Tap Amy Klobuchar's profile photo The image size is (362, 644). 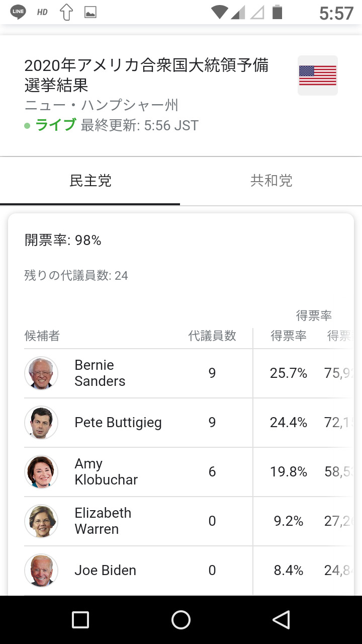pyautogui.click(x=41, y=472)
